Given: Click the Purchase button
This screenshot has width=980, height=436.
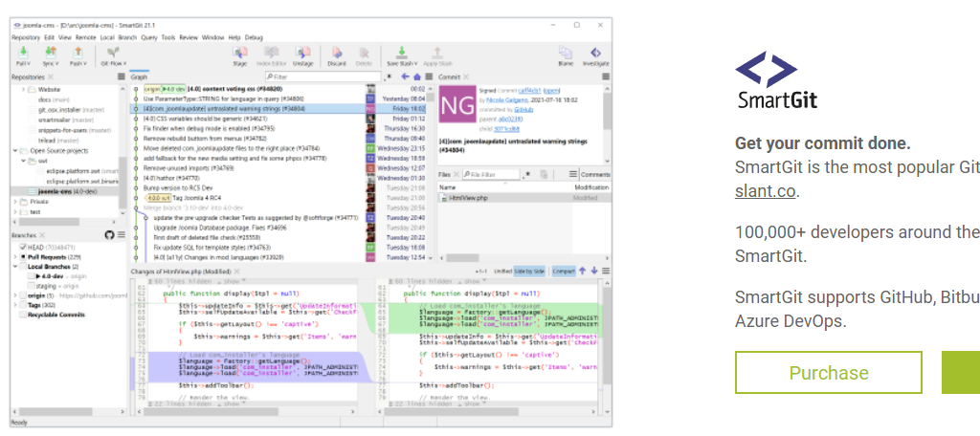Looking at the screenshot, I should [x=828, y=373].
